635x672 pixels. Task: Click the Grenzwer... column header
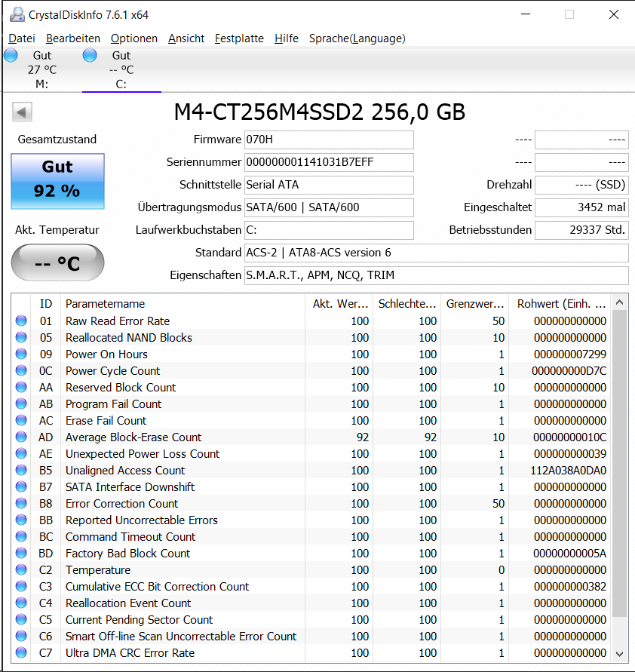pyautogui.click(x=475, y=303)
